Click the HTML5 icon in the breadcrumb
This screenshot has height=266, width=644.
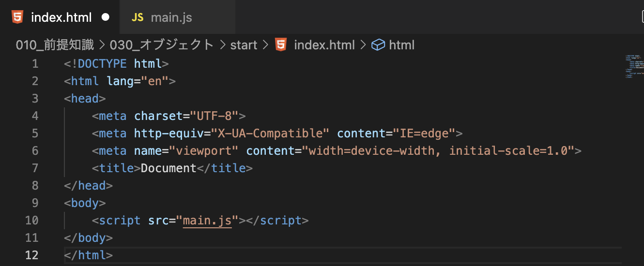[280, 45]
